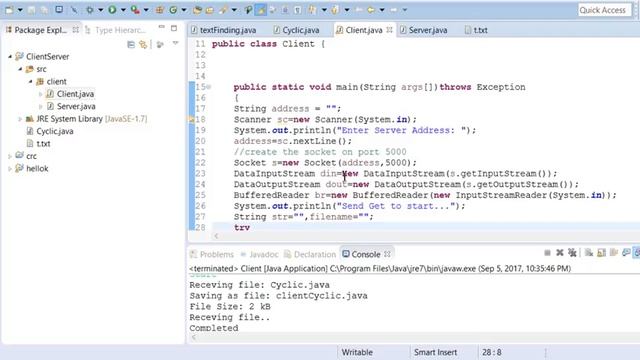Toggle Link with Editor in Package Explorer
The height and width of the screenshot is (360, 640).
(143, 44)
